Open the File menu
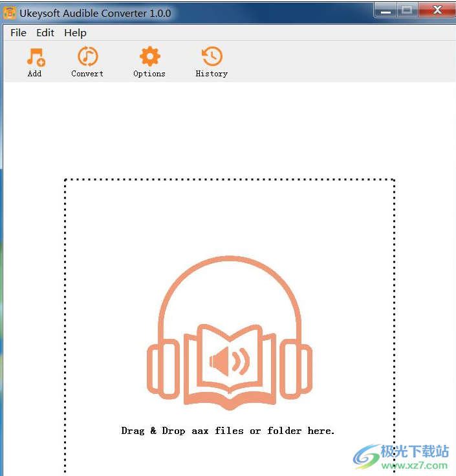The width and height of the screenshot is (456, 476). (18, 33)
